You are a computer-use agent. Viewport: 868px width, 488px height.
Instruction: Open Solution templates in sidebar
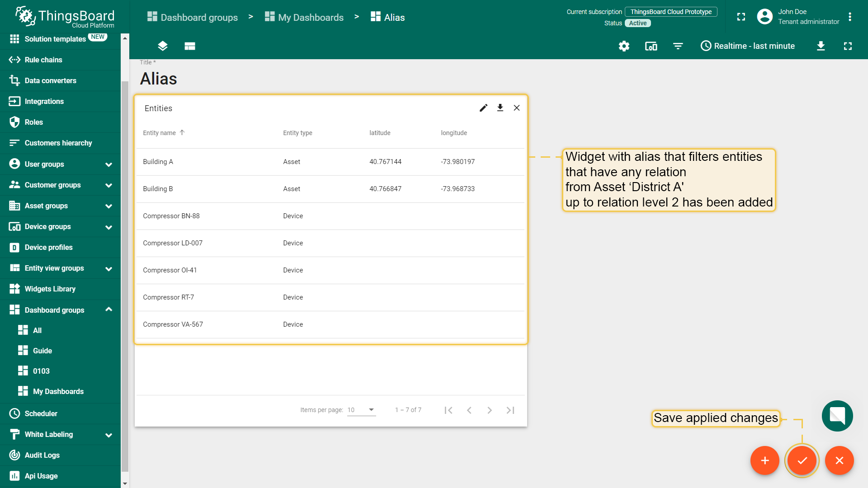60,39
